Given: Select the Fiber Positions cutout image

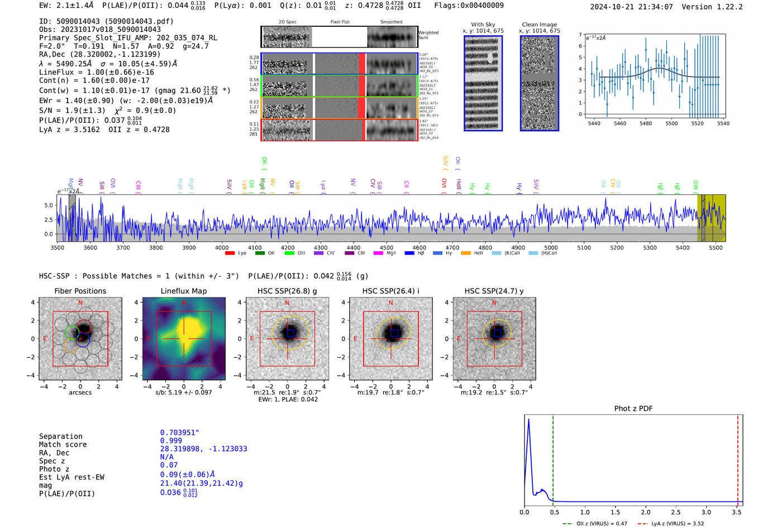Looking at the screenshot, I should (80, 339).
